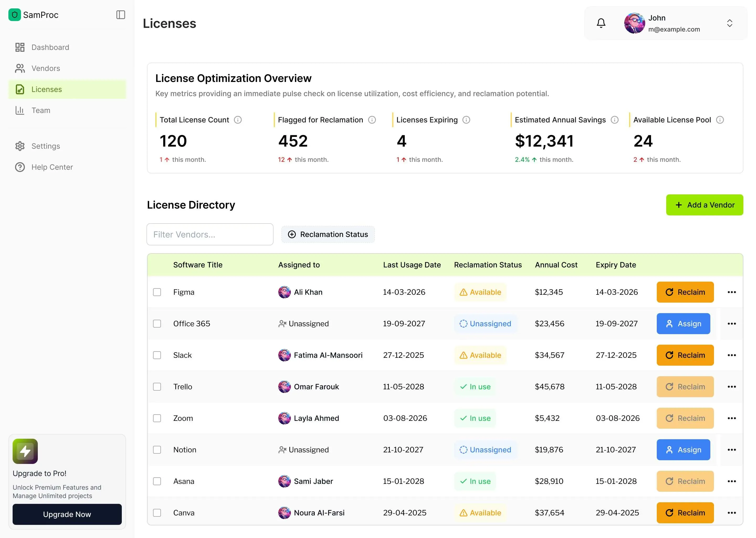Click the In use badge for Asana
The image size is (756, 538).
click(475, 481)
